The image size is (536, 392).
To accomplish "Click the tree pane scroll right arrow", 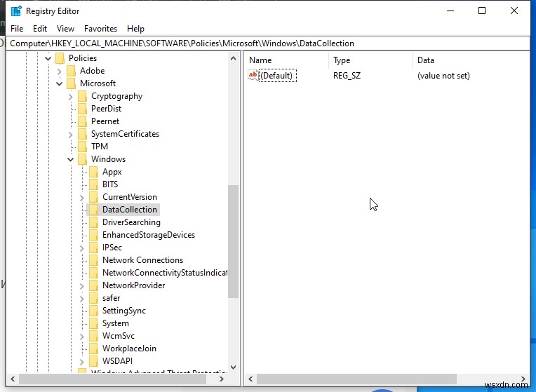I will coord(222,379).
